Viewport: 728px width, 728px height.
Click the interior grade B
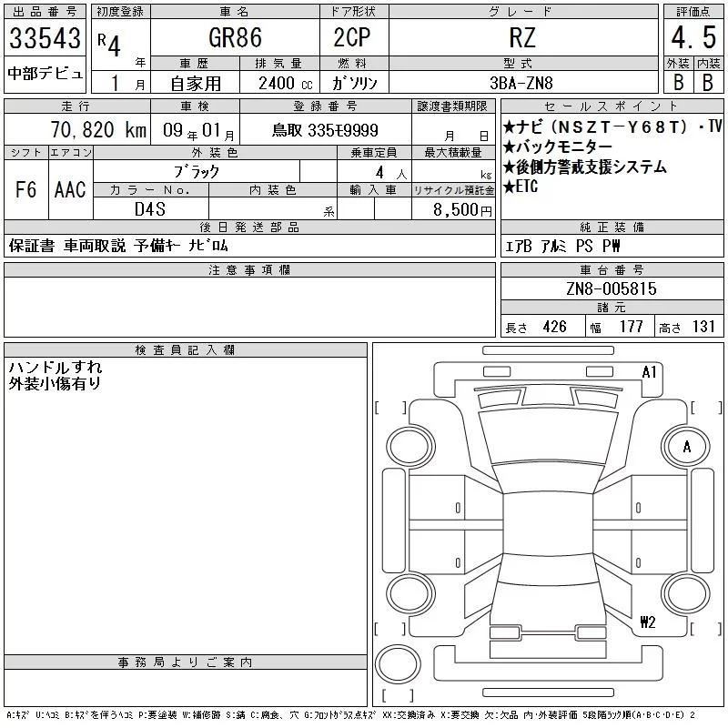coord(708,83)
